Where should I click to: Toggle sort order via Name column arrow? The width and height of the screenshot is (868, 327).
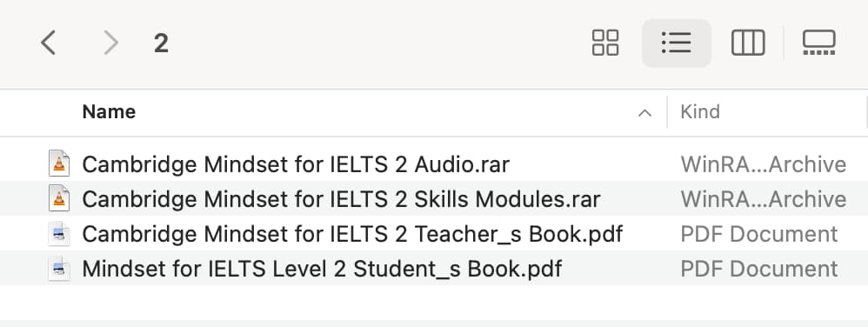tap(644, 113)
